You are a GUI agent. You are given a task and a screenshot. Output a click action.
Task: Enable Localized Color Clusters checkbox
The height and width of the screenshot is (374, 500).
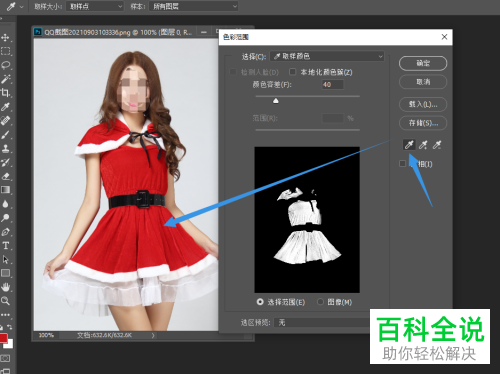click(x=292, y=72)
